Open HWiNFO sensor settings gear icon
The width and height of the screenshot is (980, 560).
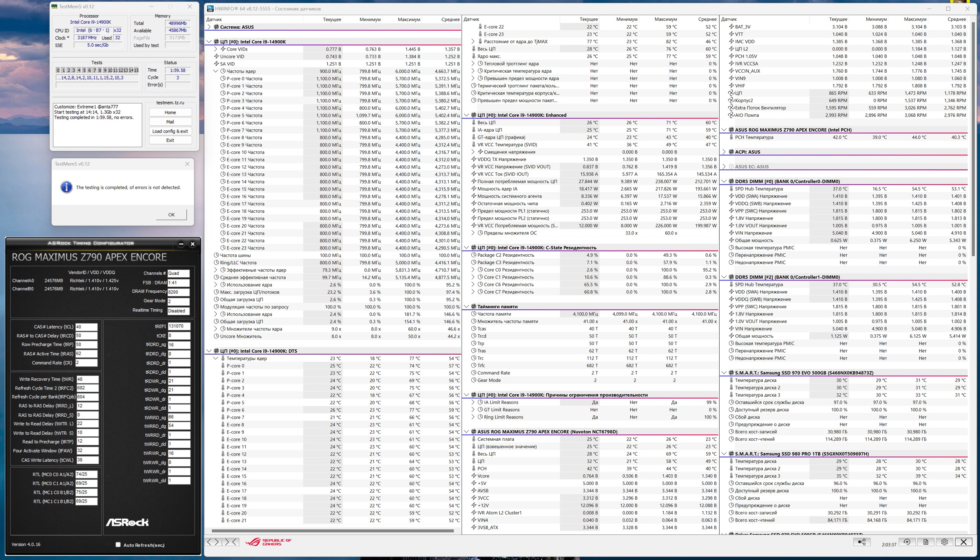click(944, 542)
